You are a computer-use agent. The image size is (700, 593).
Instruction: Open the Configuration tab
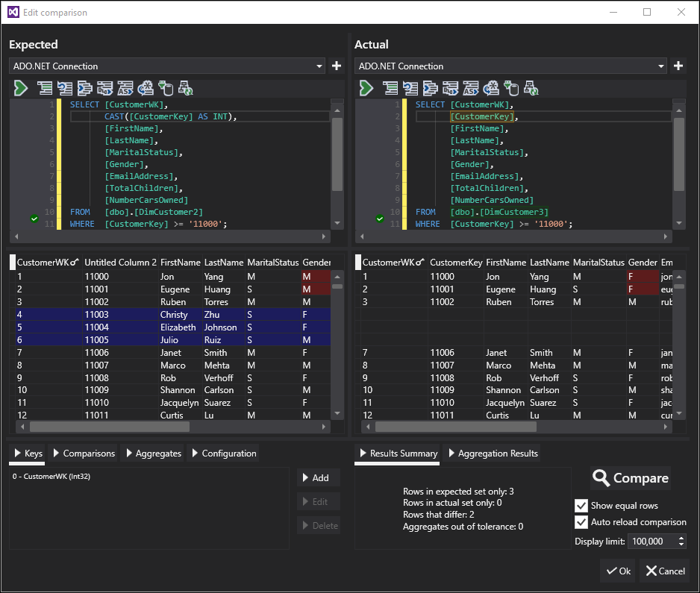pos(223,454)
